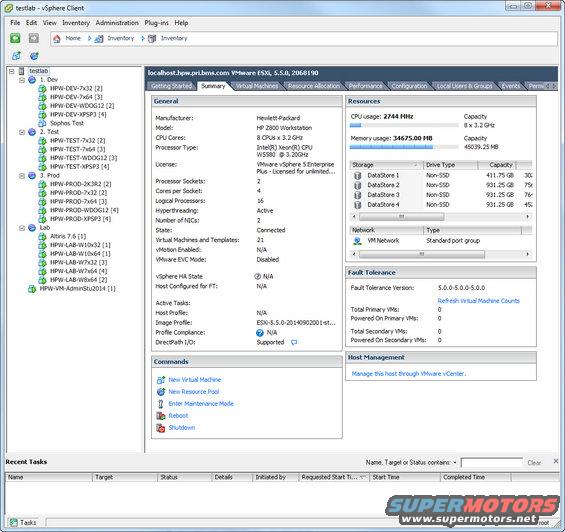This screenshot has width=565, height=532.
Task: Click the Reboot command icon
Action: pos(161,416)
